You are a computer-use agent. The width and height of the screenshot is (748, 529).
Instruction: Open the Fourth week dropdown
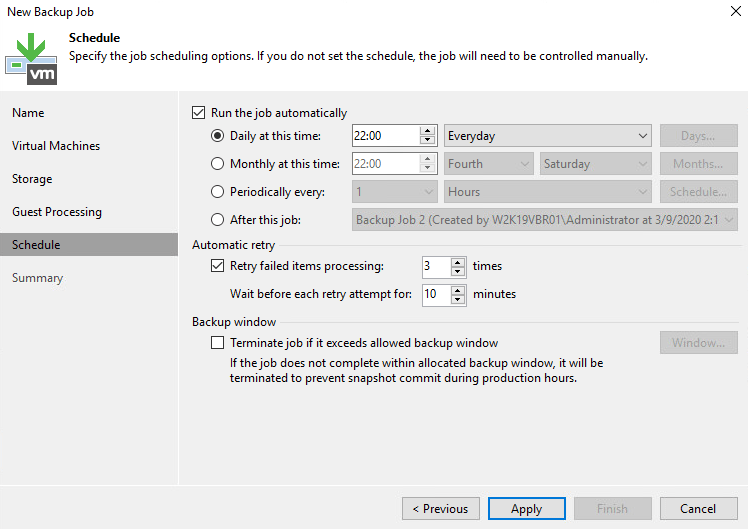488,164
